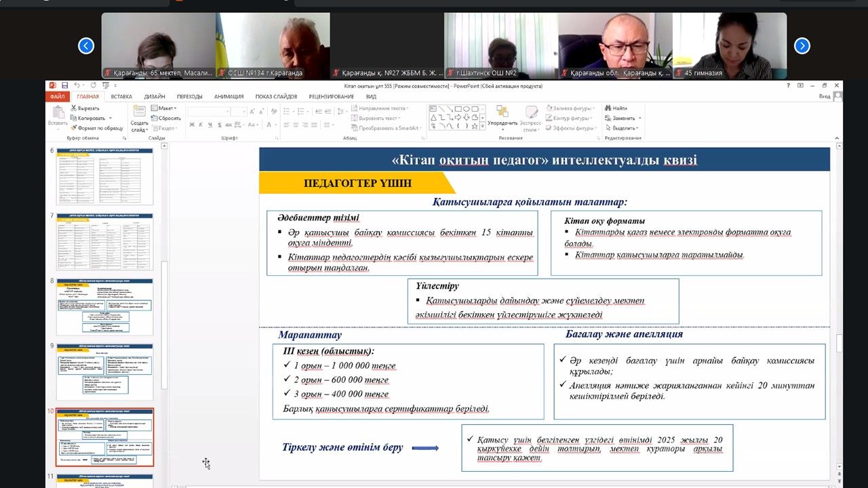Switch to the ДИЗАЙН tab

click(154, 96)
